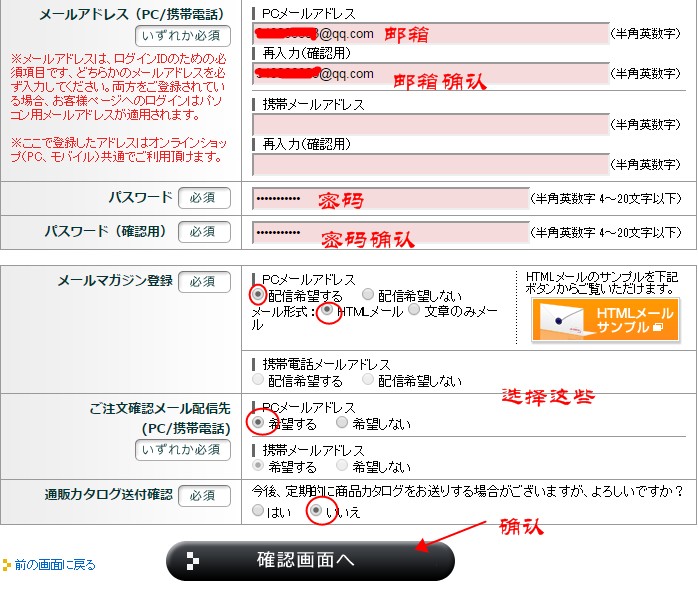The height and width of the screenshot is (591, 698).
Task: Focus the 携帯メールアドレス input field
Action: [x=430, y=124]
